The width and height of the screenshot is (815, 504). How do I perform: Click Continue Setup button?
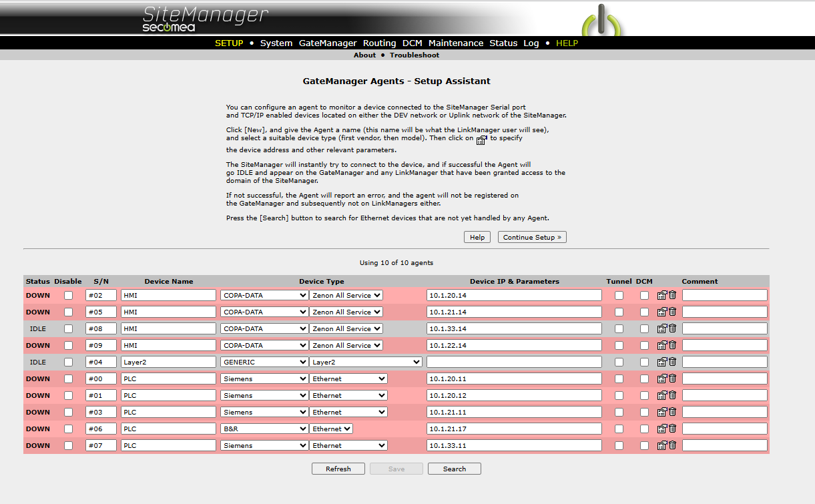[532, 237]
